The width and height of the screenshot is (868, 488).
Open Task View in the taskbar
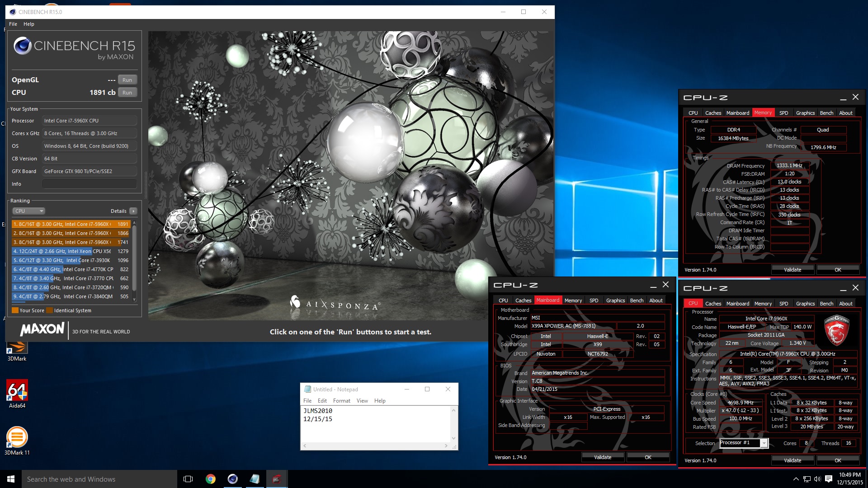click(188, 479)
